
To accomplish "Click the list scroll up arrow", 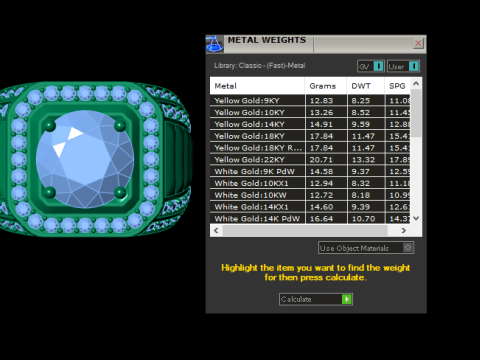I will 416,84.
